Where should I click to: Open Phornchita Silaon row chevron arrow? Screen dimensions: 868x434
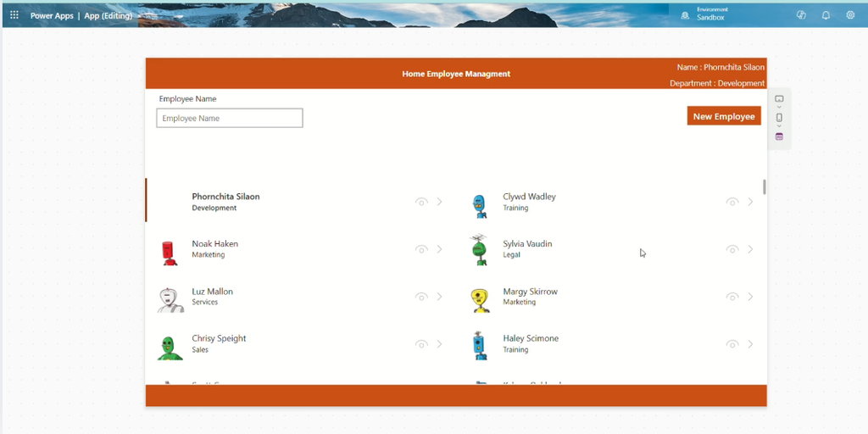(x=440, y=202)
